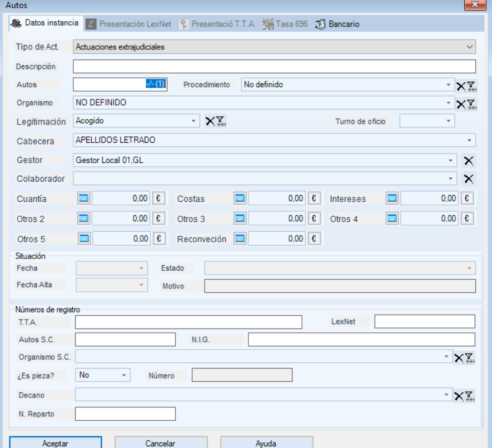Click the Cancelar button
The width and height of the screenshot is (492, 448).
[x=161, y=443]
